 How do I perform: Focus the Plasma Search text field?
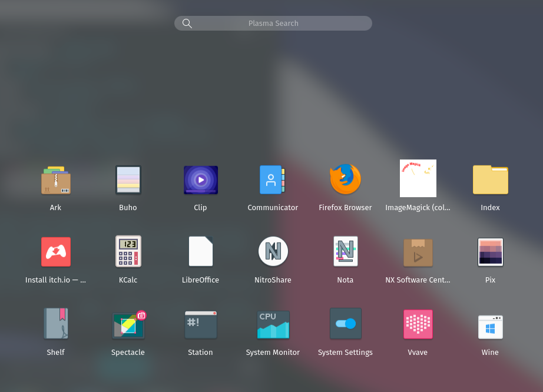[273, 23]
